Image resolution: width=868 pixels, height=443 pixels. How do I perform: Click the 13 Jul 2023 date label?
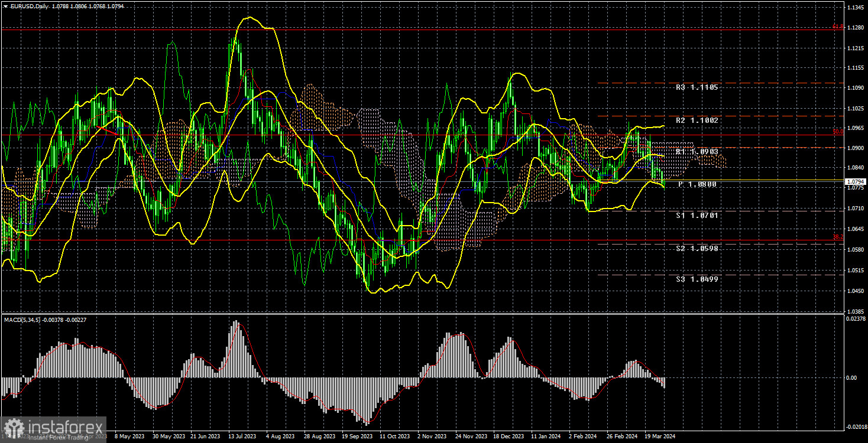(242, 437)
